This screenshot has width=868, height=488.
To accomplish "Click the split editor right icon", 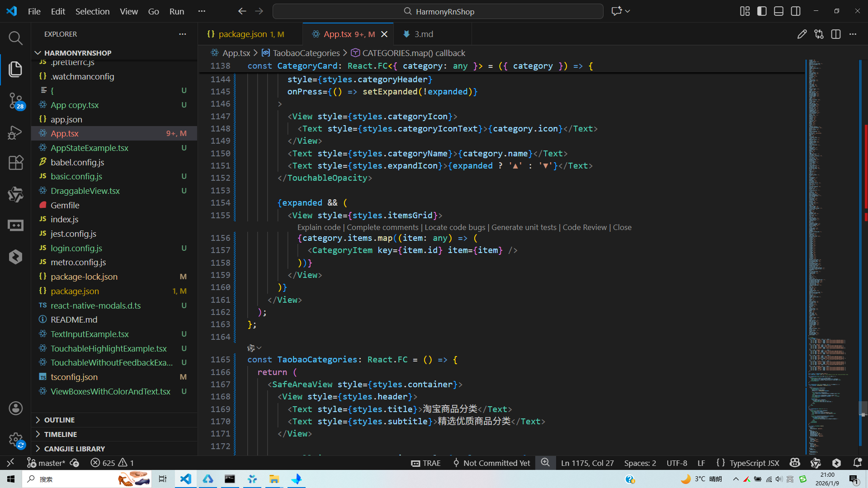I will coord(835,34).
